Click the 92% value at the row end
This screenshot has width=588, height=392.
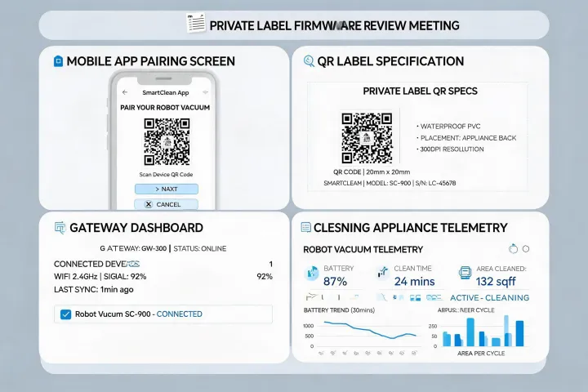[x=265, y=277]
